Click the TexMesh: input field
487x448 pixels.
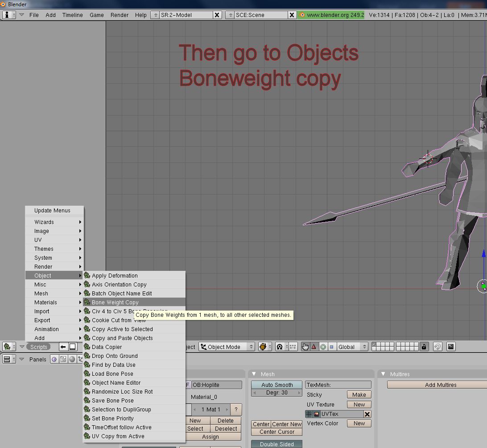coord(338,385)
